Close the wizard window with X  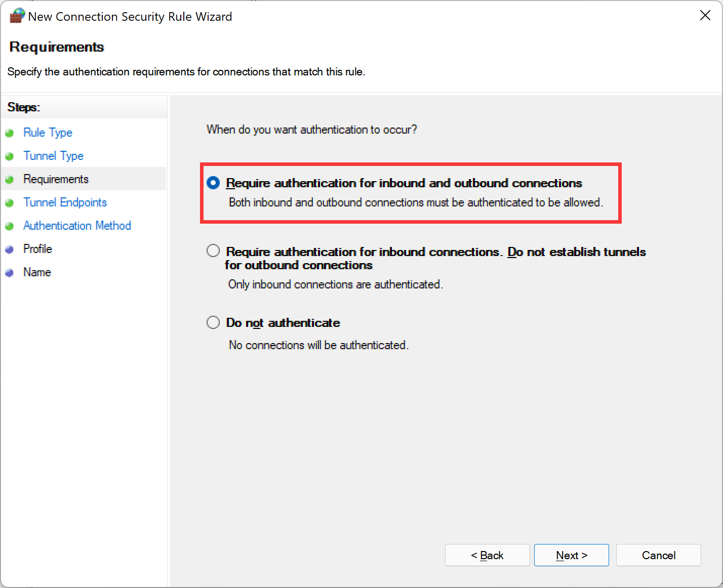[x=705, y=16]
